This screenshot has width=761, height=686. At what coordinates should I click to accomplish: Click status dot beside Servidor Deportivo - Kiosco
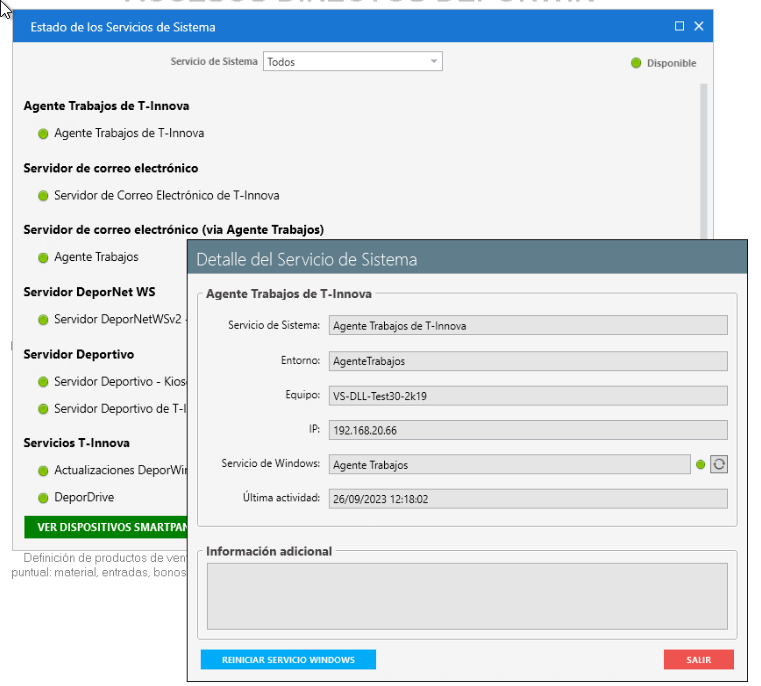pos(43,382)
